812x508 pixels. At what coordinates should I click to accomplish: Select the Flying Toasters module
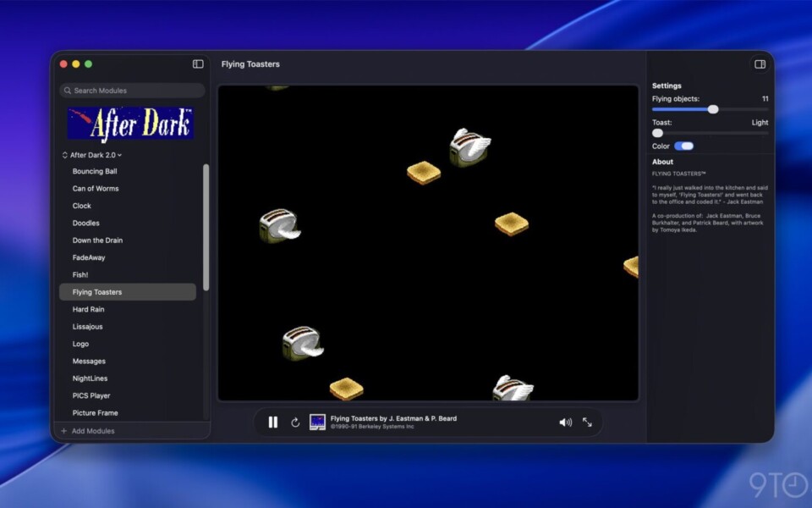coord(128,292)
